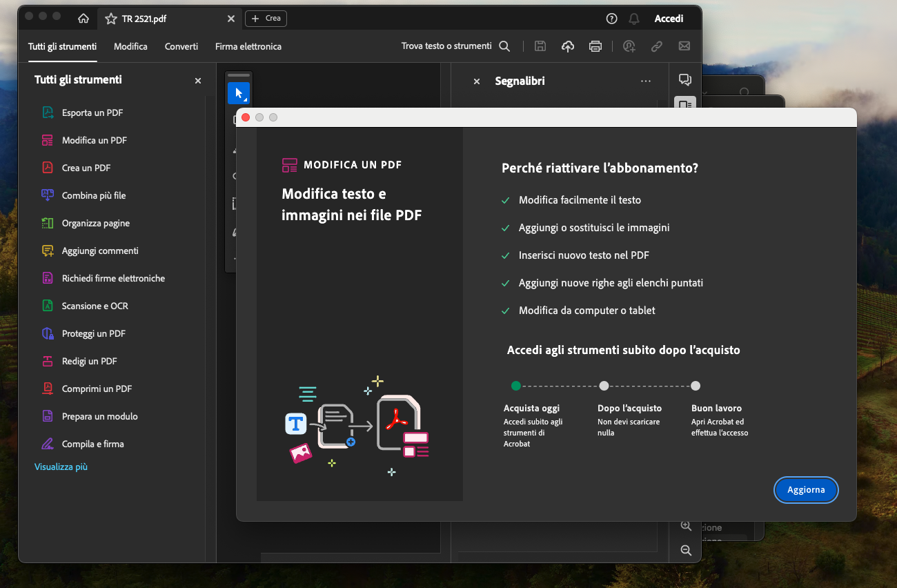Open the Help question mark icon
Image resolution: width=897 pixels, height=588 pixels.
[611, 19]
